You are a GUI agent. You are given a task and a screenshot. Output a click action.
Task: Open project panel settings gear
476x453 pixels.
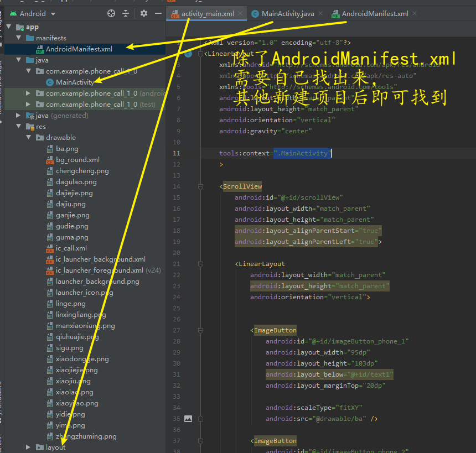[x=143, y=13]
